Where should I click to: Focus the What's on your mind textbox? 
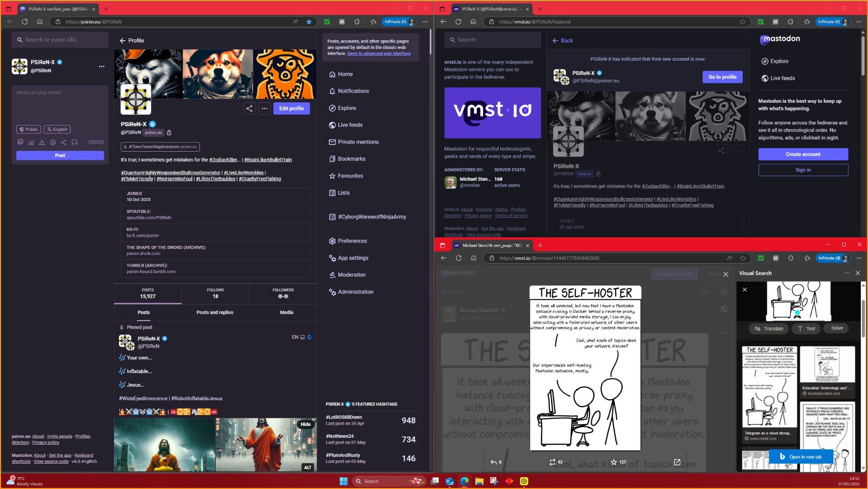60,105
